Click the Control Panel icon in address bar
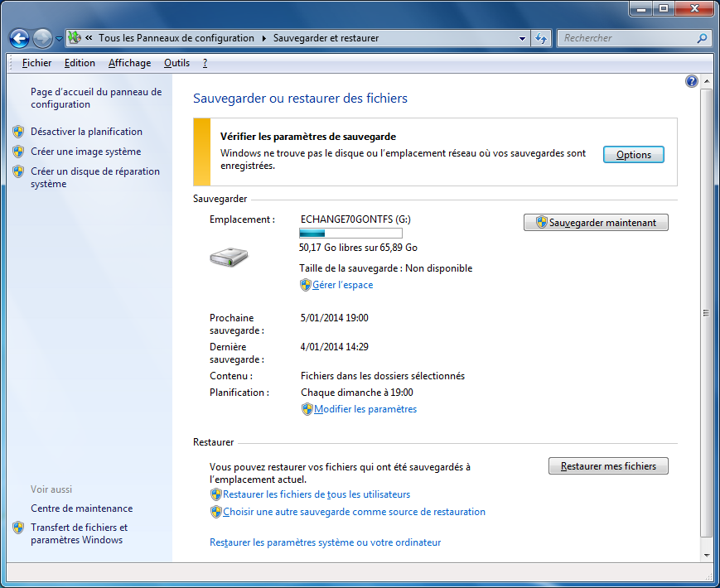Image resolution: width=720 pixels, height=588 pixels. click(75, 38)
